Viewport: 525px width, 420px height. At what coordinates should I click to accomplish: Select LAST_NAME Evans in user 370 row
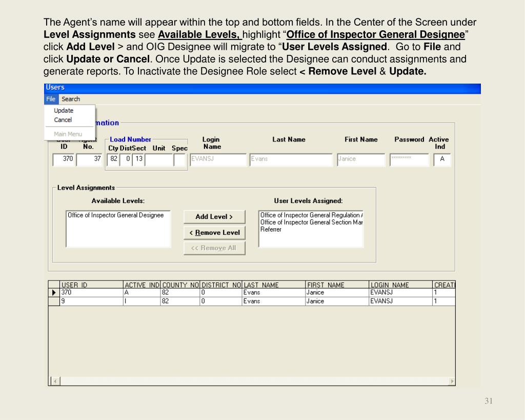pyautogui.click(x=274, y=292)
